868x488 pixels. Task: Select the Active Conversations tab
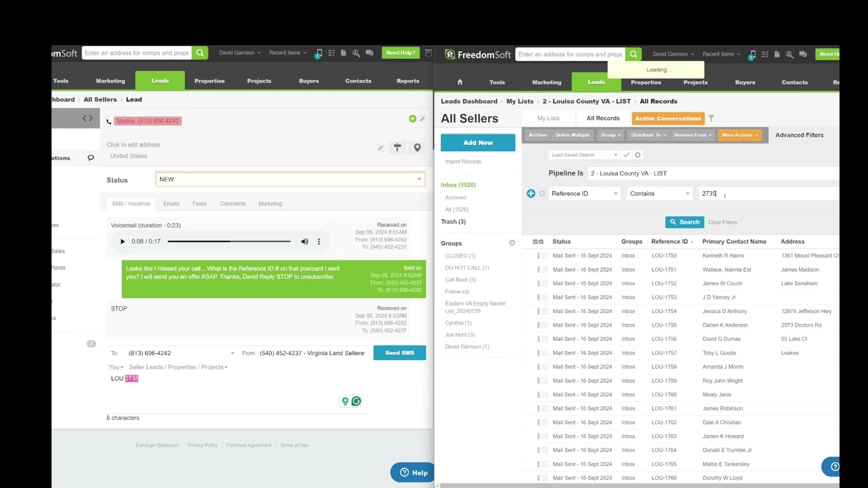(x=668, y=119)
